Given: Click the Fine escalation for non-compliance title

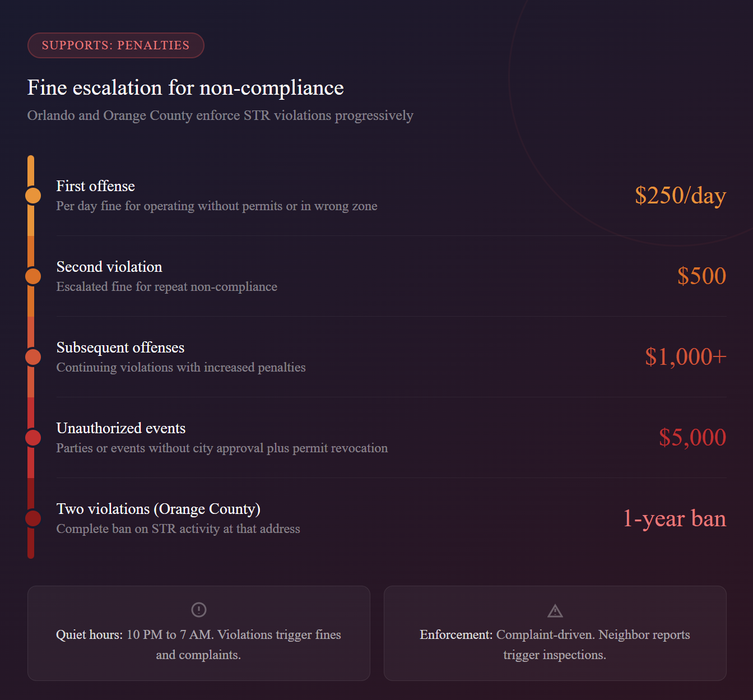Looking at the screenshot, I should tap(185, 88).
